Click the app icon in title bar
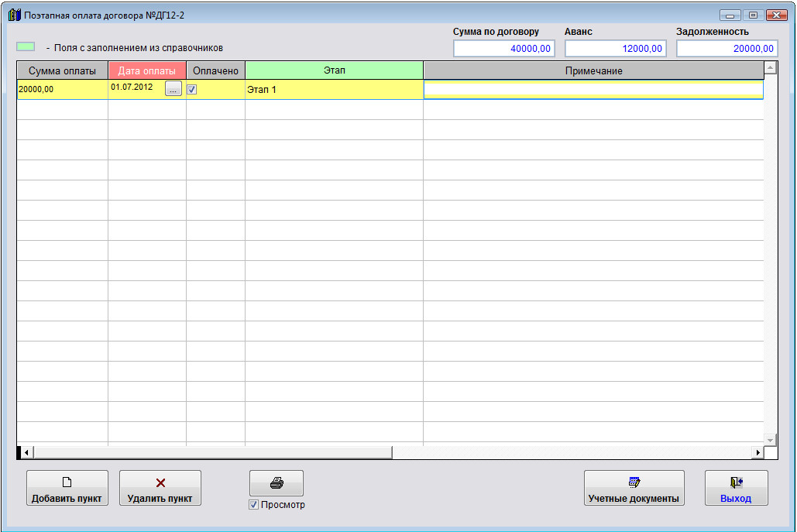This screenshot has width=797, height=532. click(14, 15)
